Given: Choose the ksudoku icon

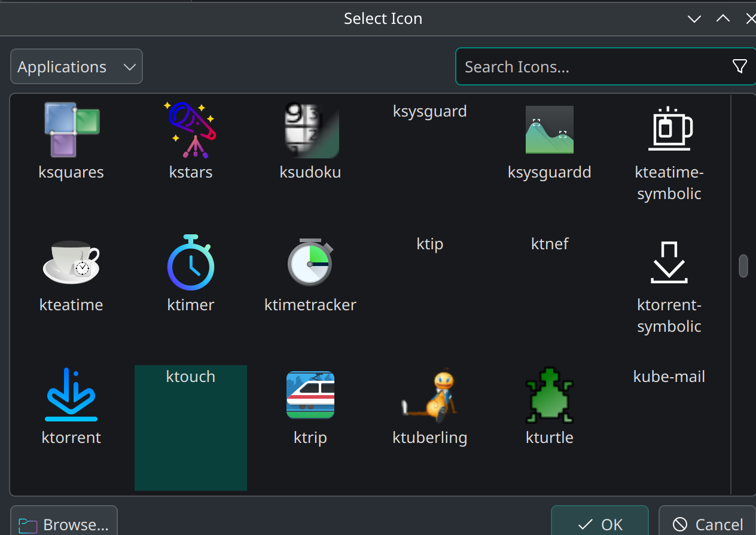Looking at the screenshot, I should pos(310,130).
